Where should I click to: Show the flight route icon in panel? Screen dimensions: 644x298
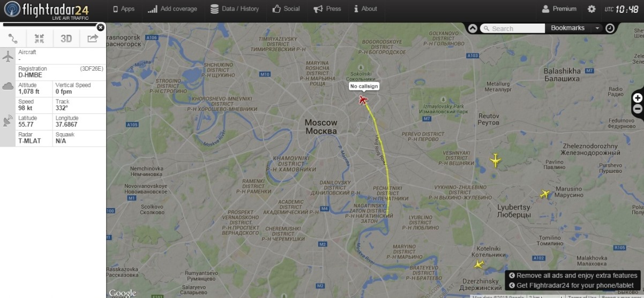click(13, 38)
